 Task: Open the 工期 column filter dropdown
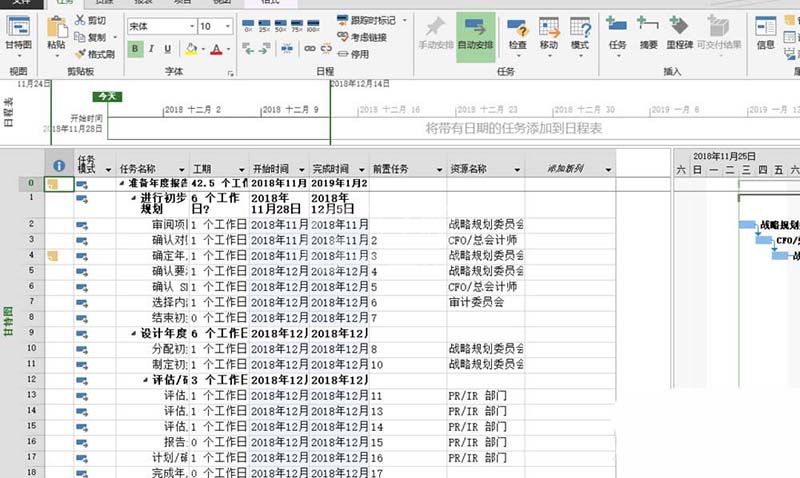[x=242, y=169]
